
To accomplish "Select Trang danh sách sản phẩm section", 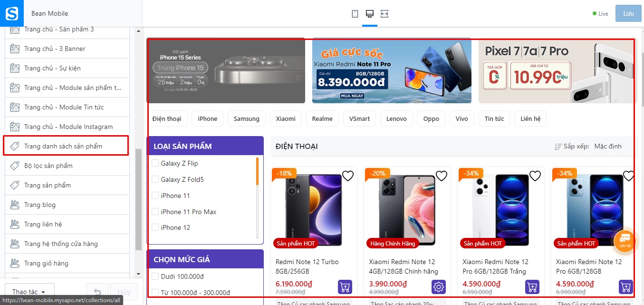I will pyautogui.click(x=66, y=146).
